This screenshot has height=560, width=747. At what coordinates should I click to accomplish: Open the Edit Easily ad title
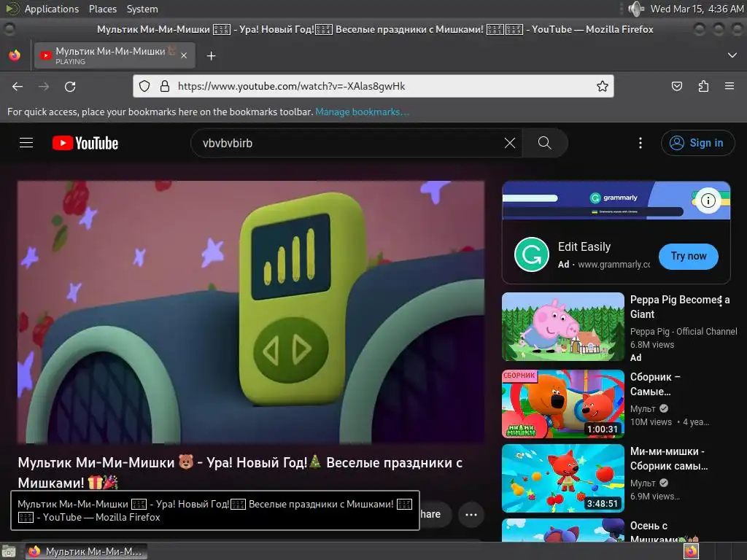[584, 246]
